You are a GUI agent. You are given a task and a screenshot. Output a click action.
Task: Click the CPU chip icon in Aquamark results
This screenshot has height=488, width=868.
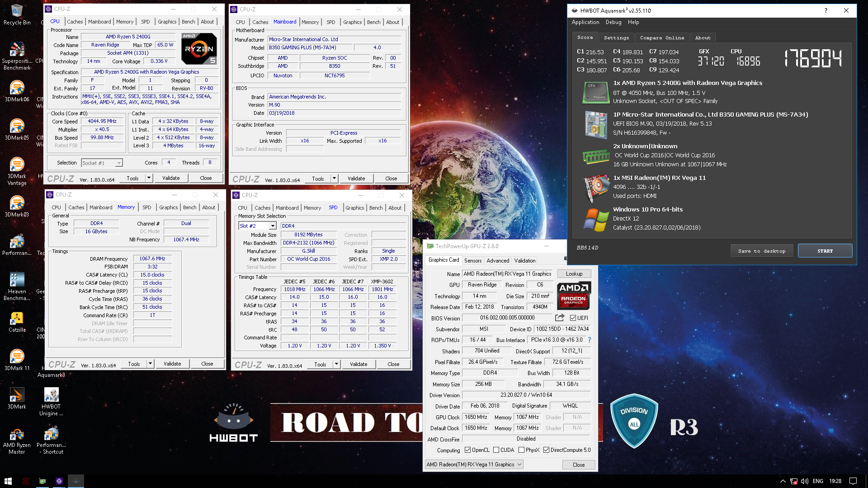tap(595, 93)
